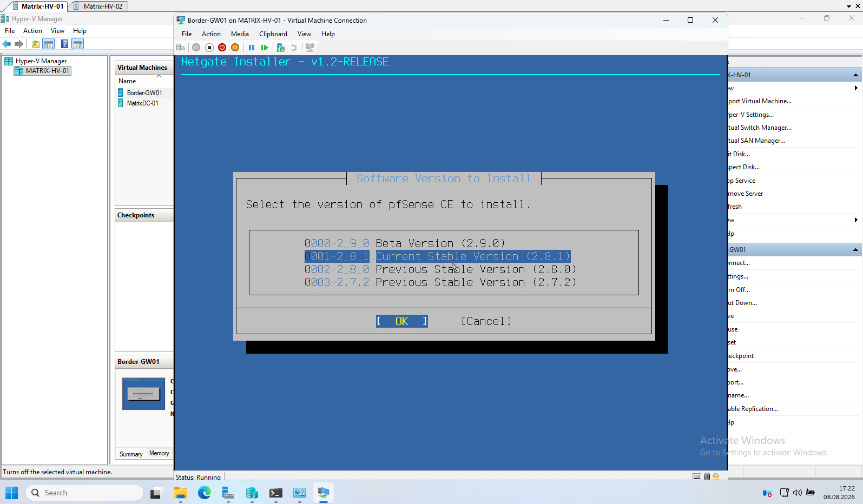Click the orange Save VM state icon
Screen dimensions: 863x504
click(x=235, y=48)
